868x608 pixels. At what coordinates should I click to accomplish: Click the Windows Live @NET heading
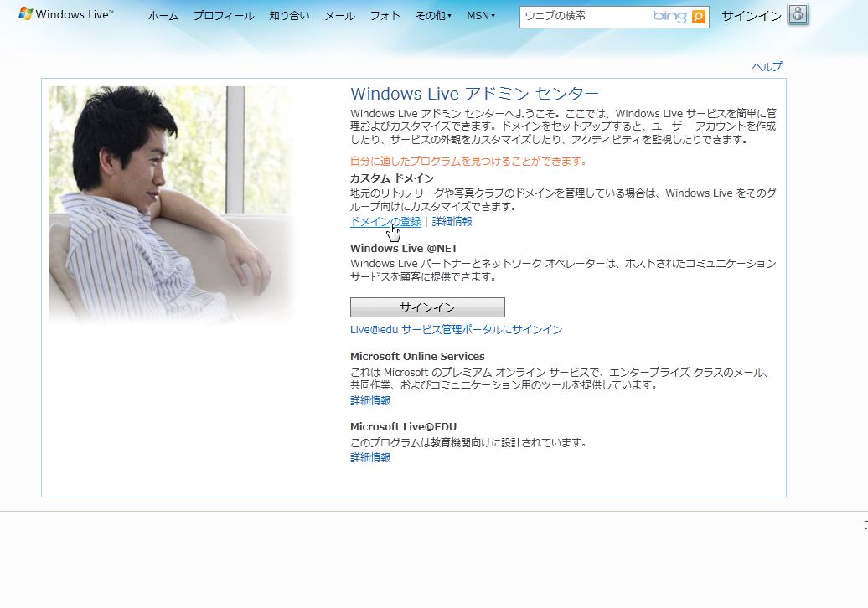pos(404,249)
